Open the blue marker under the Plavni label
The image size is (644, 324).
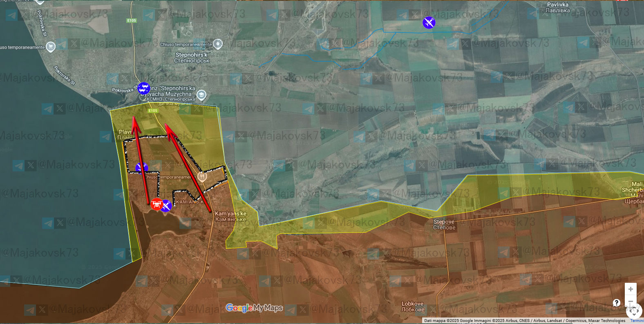[142, 168]
